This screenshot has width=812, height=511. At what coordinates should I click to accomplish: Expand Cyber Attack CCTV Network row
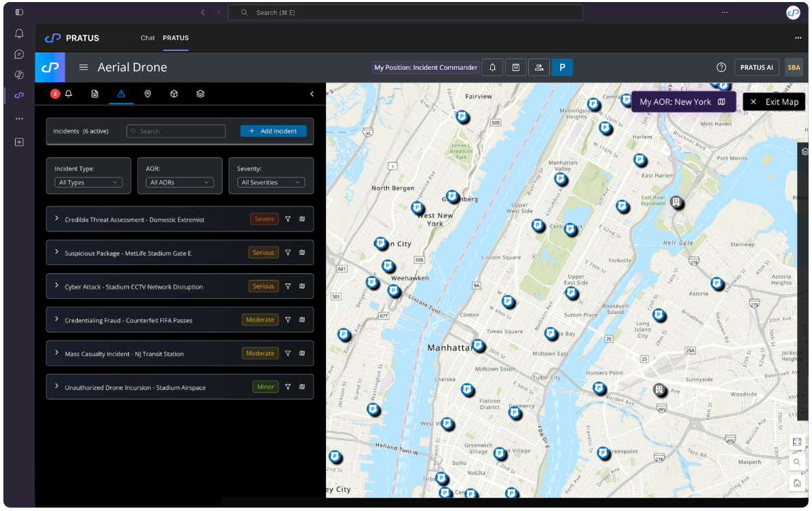(x=56, y=286)
